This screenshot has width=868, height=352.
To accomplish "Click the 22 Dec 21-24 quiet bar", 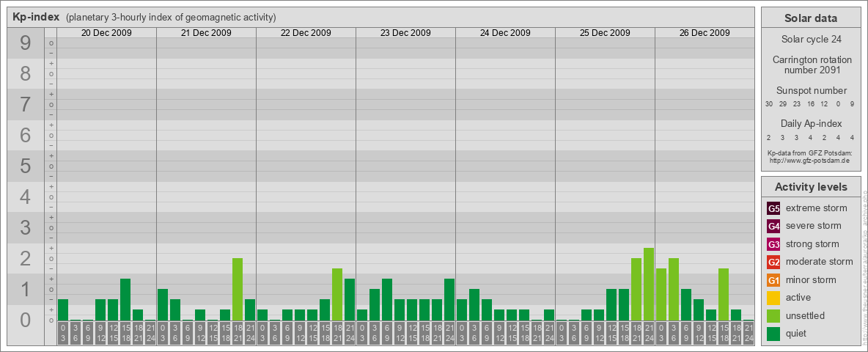I will [x=350, y=299].
